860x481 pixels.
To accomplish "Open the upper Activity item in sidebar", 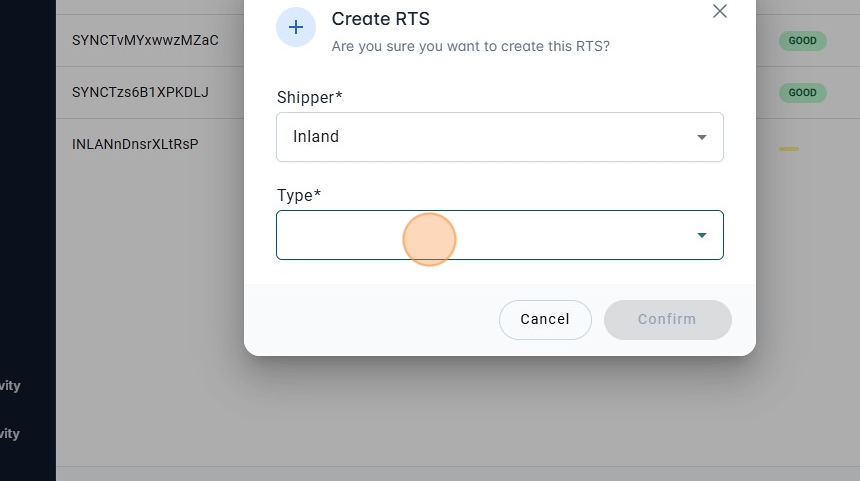I will (10, 386).
